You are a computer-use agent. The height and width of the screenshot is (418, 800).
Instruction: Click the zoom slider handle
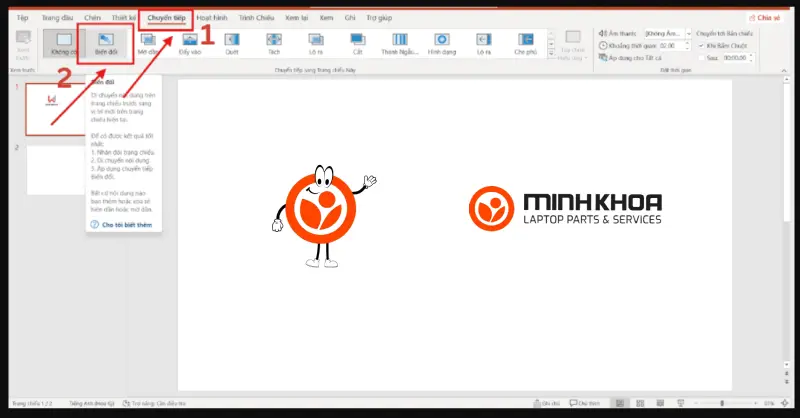point(722,403)
